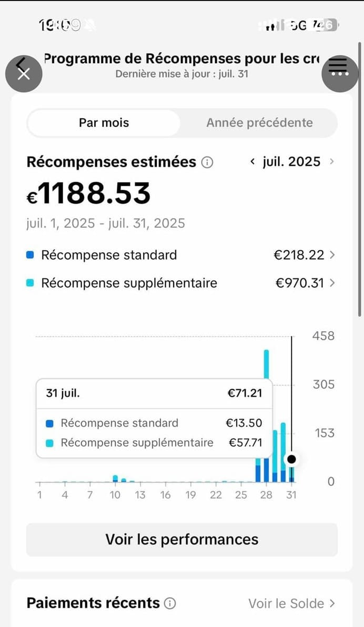Tap the juil. 2025 month label

tap(291, 162)
